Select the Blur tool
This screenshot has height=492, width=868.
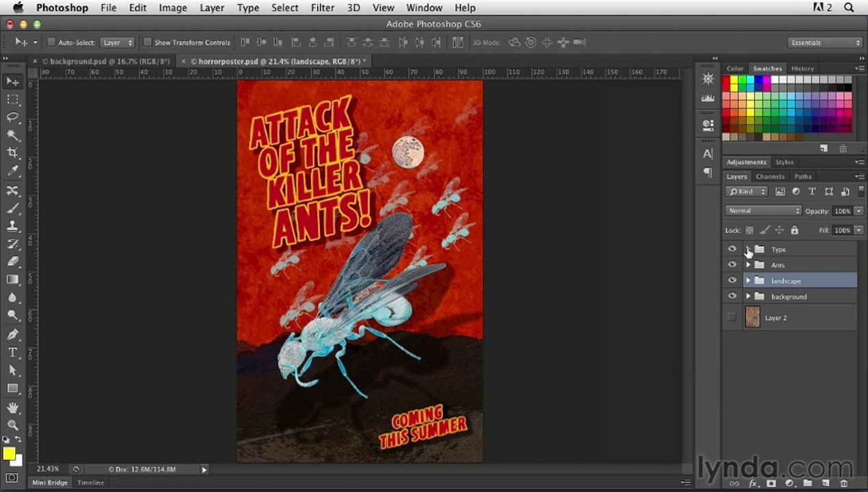(13, 297)
